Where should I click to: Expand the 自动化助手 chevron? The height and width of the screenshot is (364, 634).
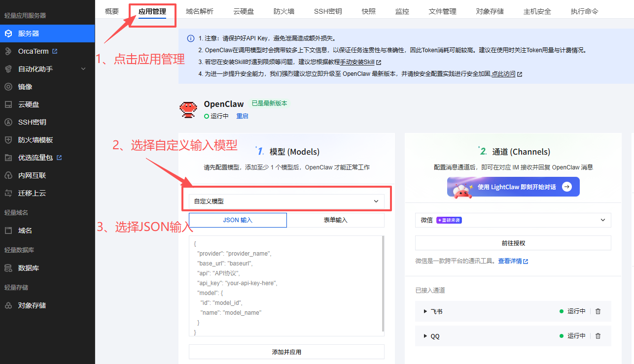[x=83, y=69]
